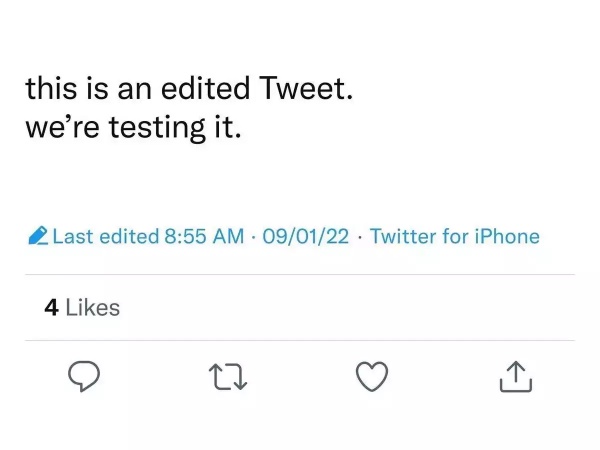
Task: Click the 'Twitter for iPhone' source label
Action: pos(454,237)
